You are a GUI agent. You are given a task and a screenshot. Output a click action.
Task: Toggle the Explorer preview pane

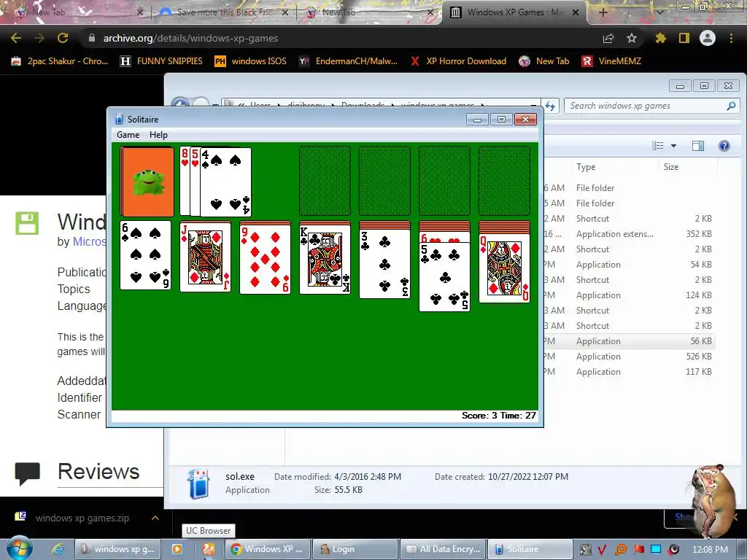(698, 146)
